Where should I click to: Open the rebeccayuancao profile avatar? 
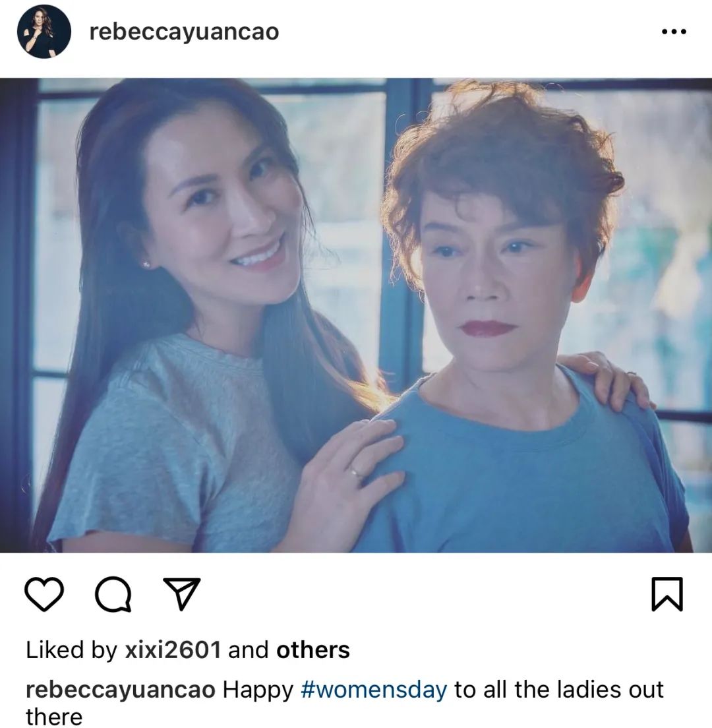(44, 32)
